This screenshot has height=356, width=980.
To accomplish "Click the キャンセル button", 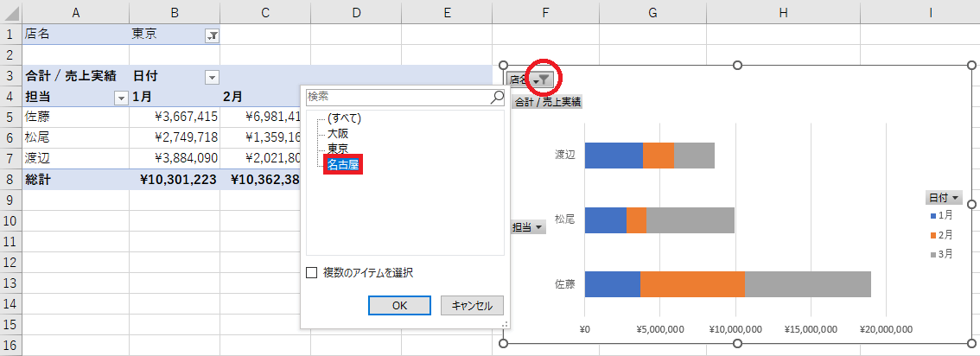I will click(x=472, y=305).
